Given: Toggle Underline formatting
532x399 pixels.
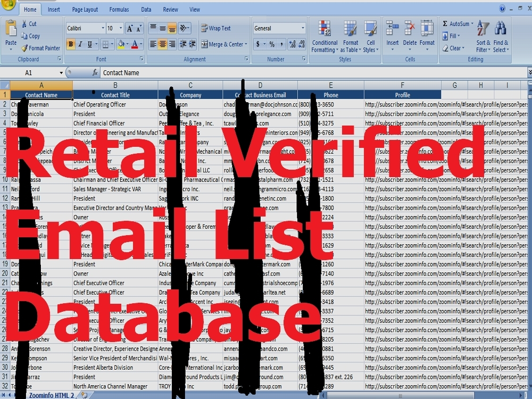Looking at the screenshot, I should pyautogui.click(x=89, y=44).
